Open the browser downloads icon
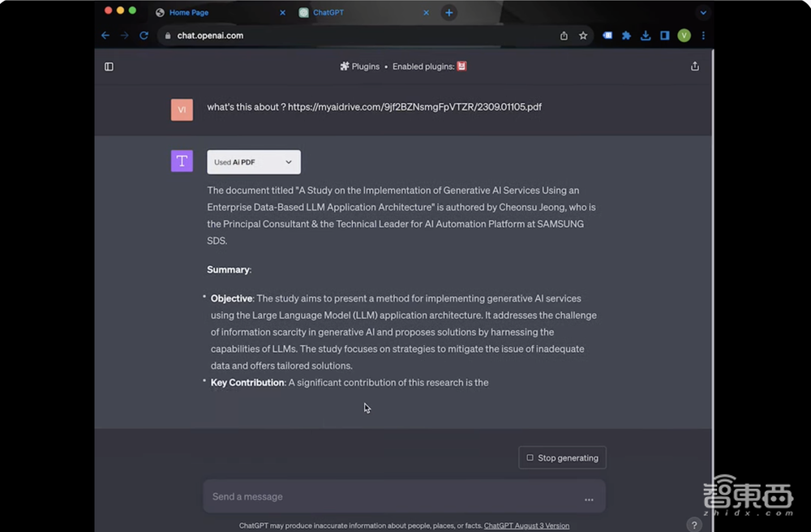Viewport: 811px width, 532px height. (646, 36)
